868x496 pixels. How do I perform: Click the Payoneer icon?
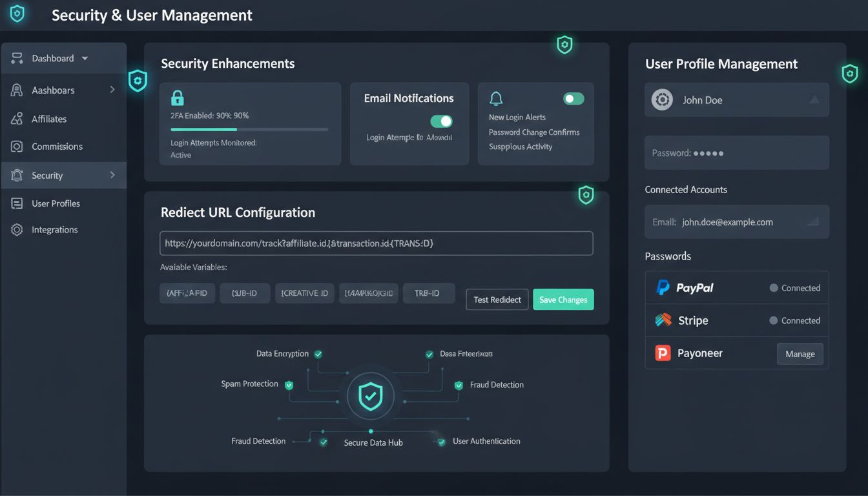tap(662, 353)
